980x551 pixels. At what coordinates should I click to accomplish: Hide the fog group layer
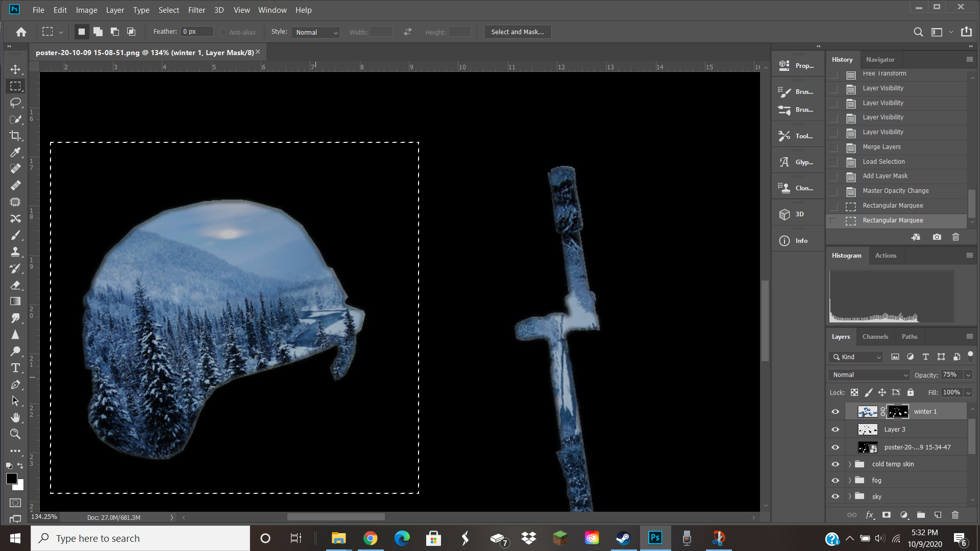point(836,481)
